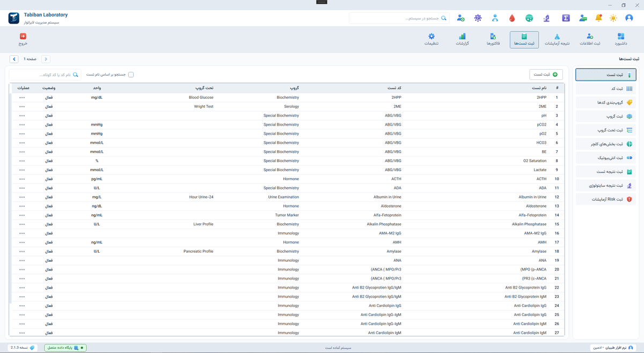Click the microscope icon in header

click(546, 18)
